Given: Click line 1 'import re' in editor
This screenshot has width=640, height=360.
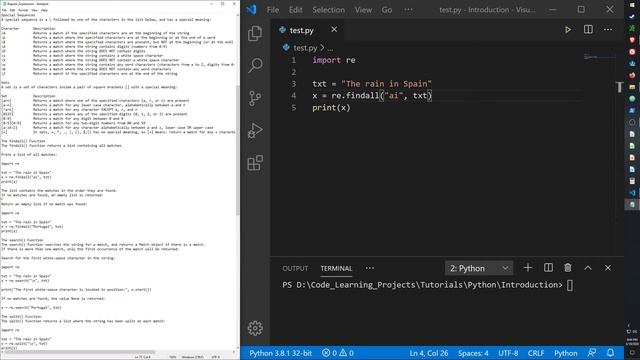Looking at the screenshot, I should (334, 60).
